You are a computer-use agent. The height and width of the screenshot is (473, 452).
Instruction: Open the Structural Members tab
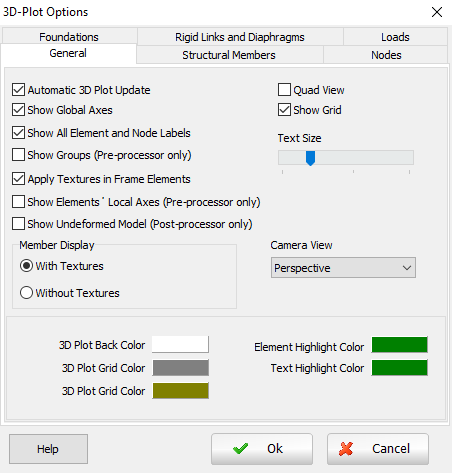click(x=229, y=55)
